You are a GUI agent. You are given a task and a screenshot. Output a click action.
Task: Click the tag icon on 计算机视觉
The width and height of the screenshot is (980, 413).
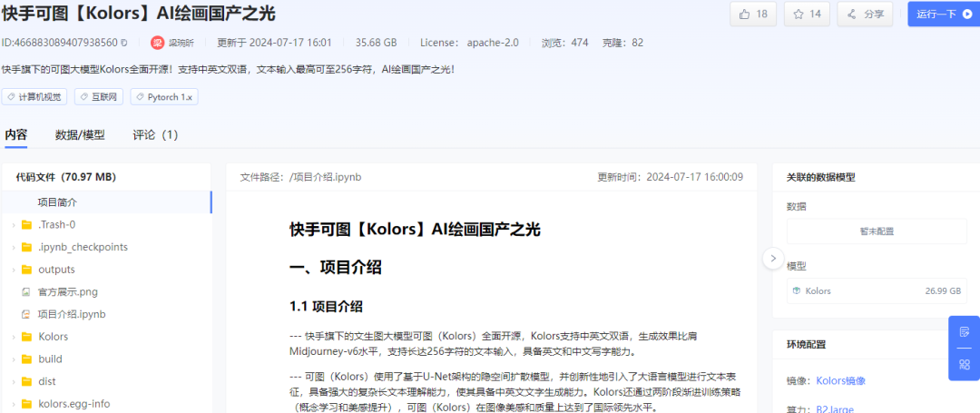[11, 97]
